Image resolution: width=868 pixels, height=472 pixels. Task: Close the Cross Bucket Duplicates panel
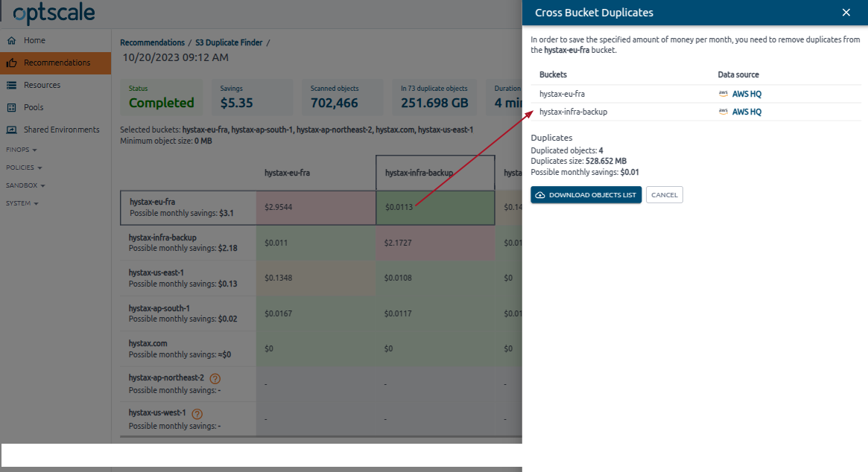tap(846, 12)
